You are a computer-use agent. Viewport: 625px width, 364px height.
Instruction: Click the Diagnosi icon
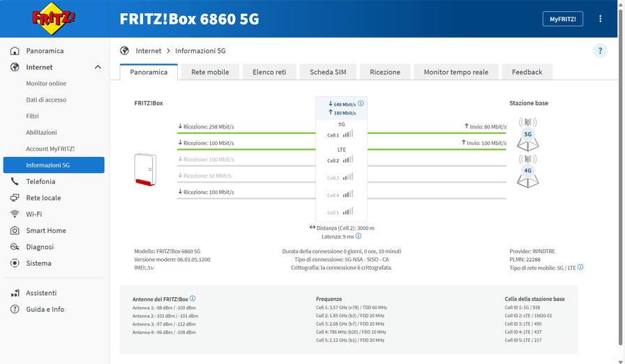pos(15,247)
